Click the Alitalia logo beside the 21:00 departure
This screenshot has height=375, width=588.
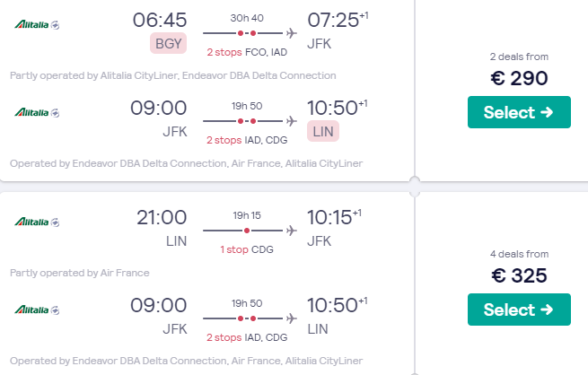pos(36,222)
